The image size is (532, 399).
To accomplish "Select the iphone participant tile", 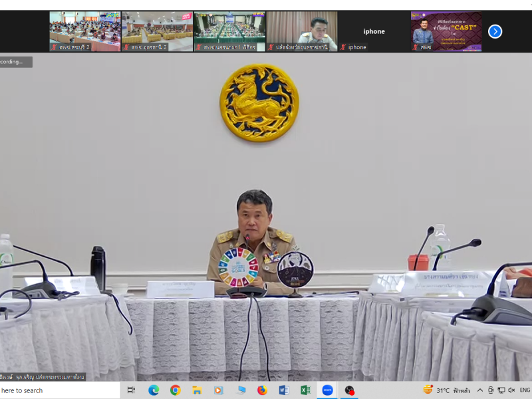I will coord(374,31).
